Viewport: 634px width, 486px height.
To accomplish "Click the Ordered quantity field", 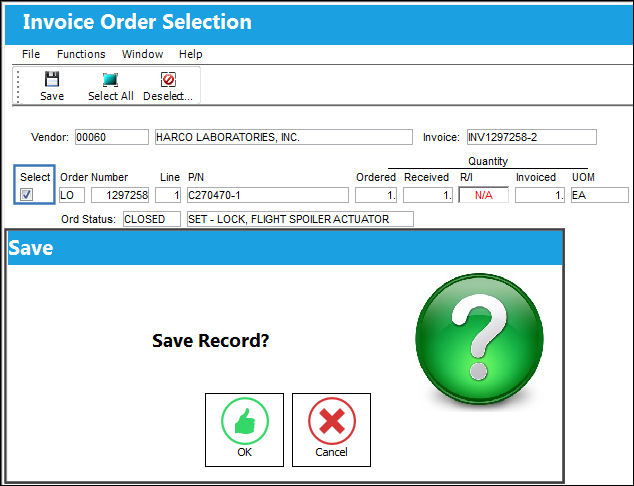I will tap(376, 195).
